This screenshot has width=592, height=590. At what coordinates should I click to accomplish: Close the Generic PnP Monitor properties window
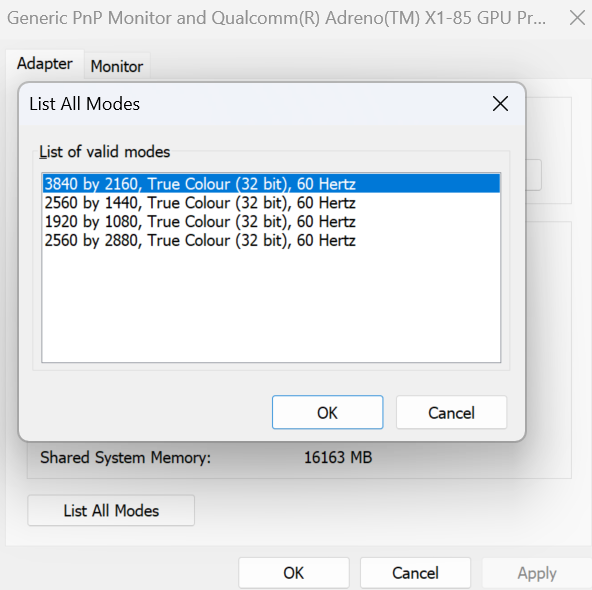[577, 18]
